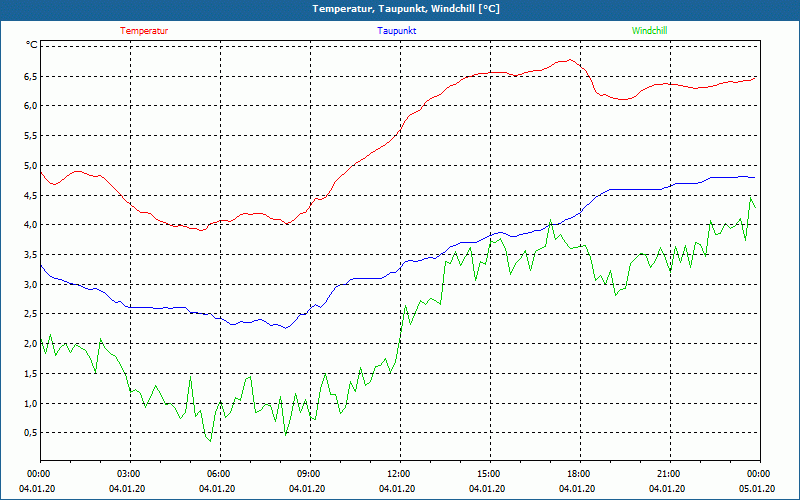
Task: Click the green Windchill legend label
Action: tap(649, 31)
